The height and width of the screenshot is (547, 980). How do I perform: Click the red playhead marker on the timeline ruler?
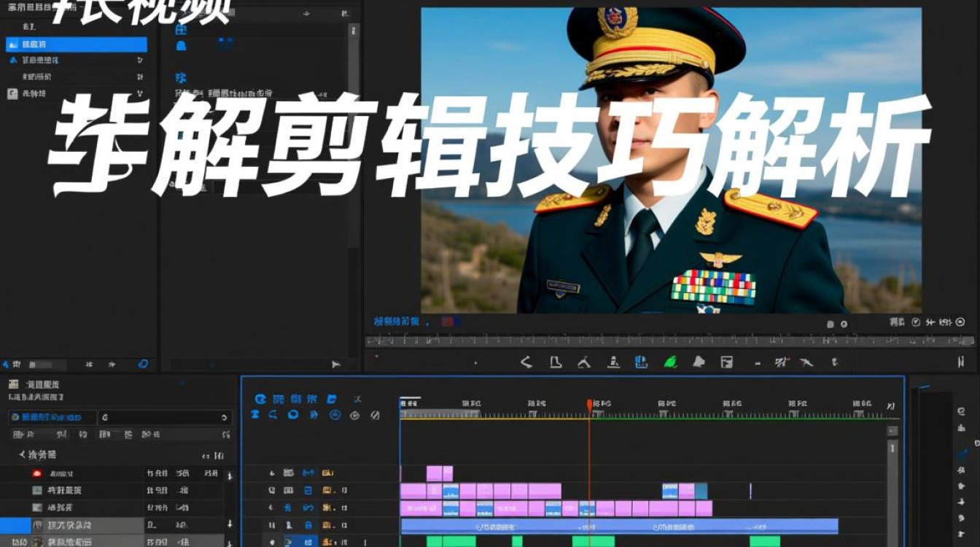pyautogui.click(x=589, y=405)
